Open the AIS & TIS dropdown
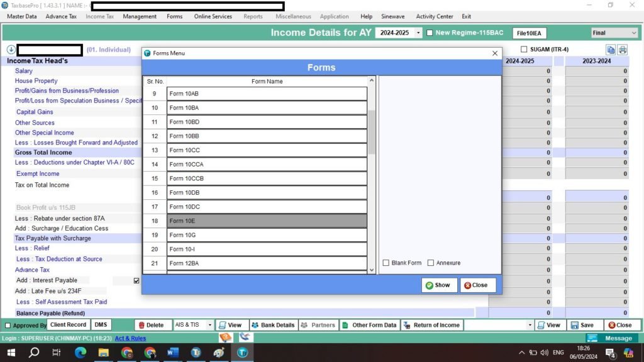Image resolution: width=644 pixels, height=362 pixels. [209, 325]
